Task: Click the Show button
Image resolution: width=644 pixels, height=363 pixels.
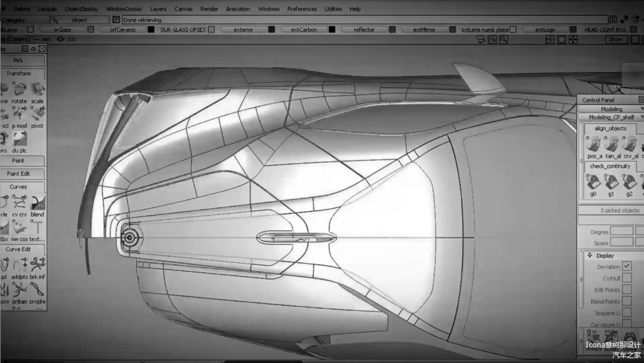Action: (615, 39)
